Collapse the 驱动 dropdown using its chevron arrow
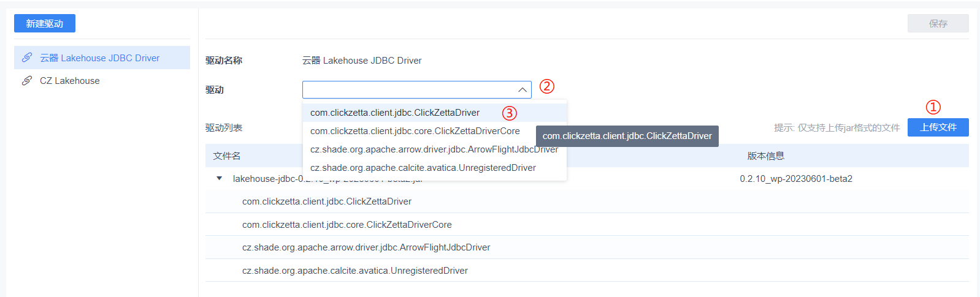 pyautogui.click(x=522, y=90)
